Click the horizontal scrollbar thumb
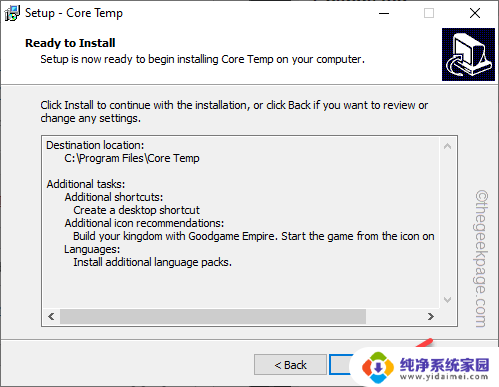499x387 pixels. (x=213, y=316)
